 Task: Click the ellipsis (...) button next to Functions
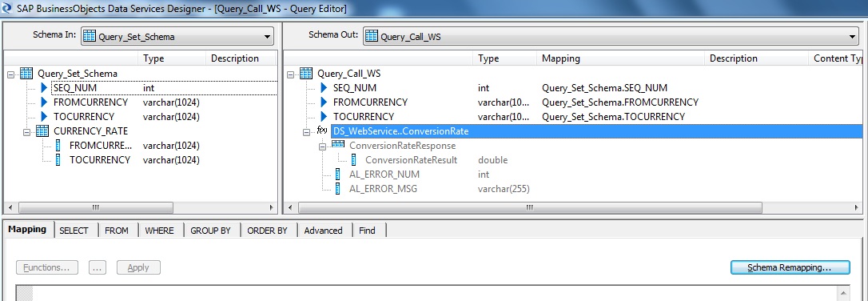[97, 267]
